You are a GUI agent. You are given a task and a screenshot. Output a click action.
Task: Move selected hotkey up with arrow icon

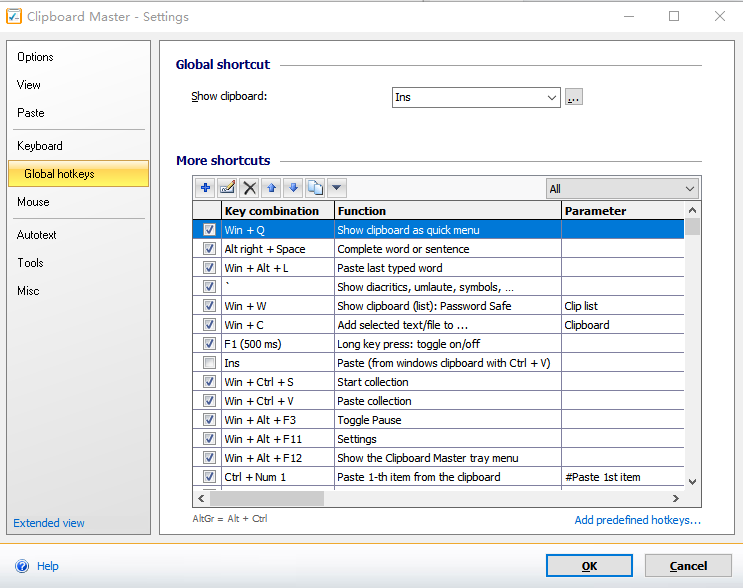[x=271, y=188]
